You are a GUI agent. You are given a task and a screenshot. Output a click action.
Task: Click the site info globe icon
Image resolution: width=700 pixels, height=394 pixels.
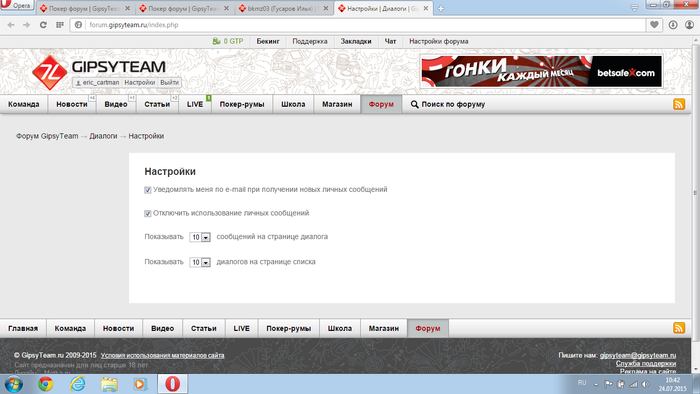[x=78, y=25]
